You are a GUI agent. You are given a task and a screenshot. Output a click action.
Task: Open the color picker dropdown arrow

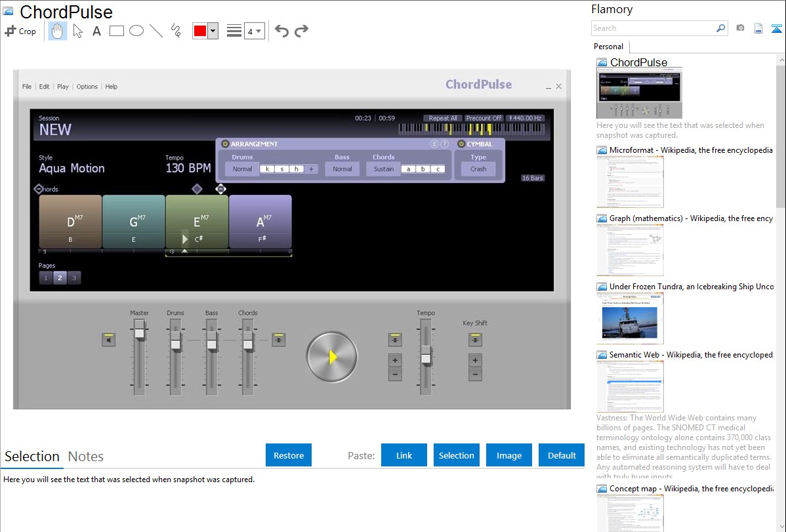pyautogui.click(x=213, y=31)
